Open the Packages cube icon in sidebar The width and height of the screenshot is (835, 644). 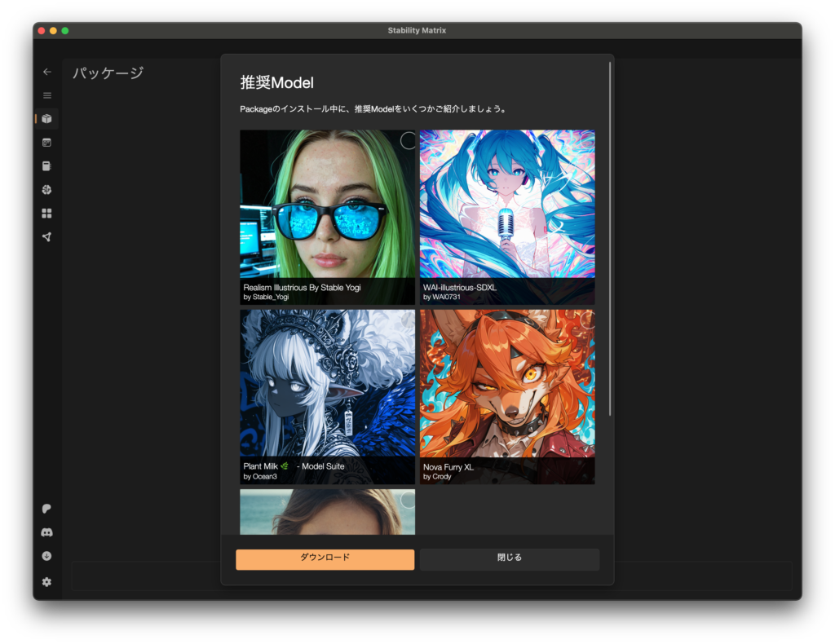(46, 119)
